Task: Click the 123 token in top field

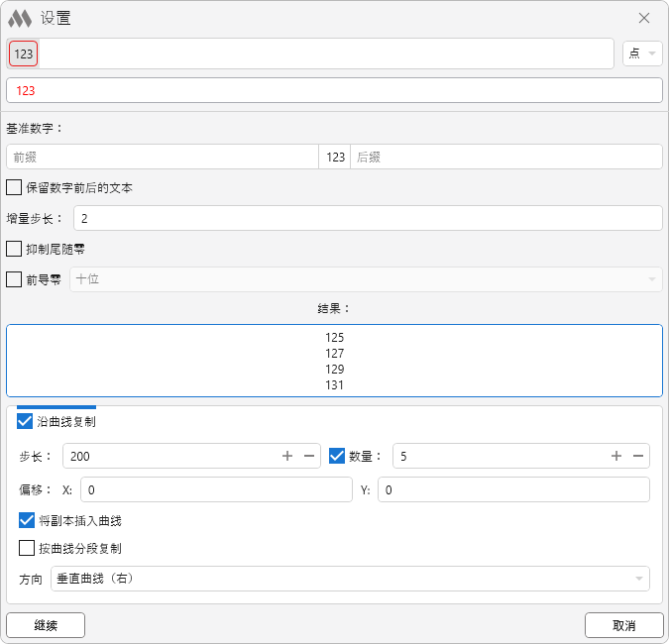Action: pos(24,54)
